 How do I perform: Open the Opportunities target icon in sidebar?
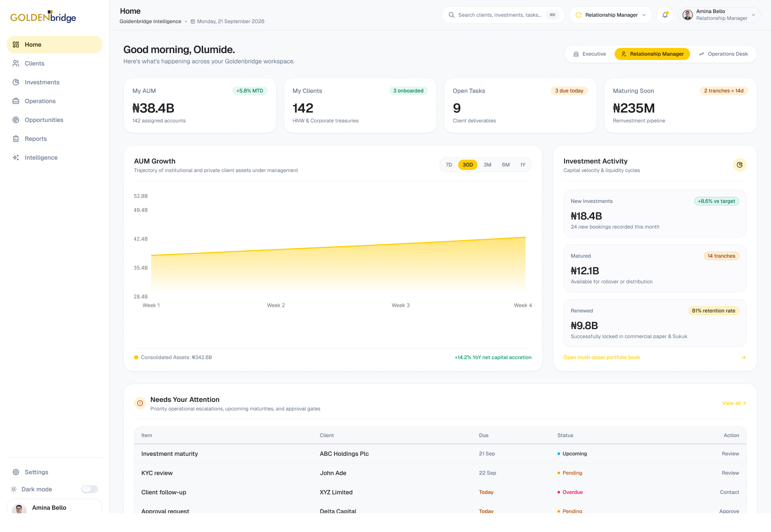tap(16, 120)
